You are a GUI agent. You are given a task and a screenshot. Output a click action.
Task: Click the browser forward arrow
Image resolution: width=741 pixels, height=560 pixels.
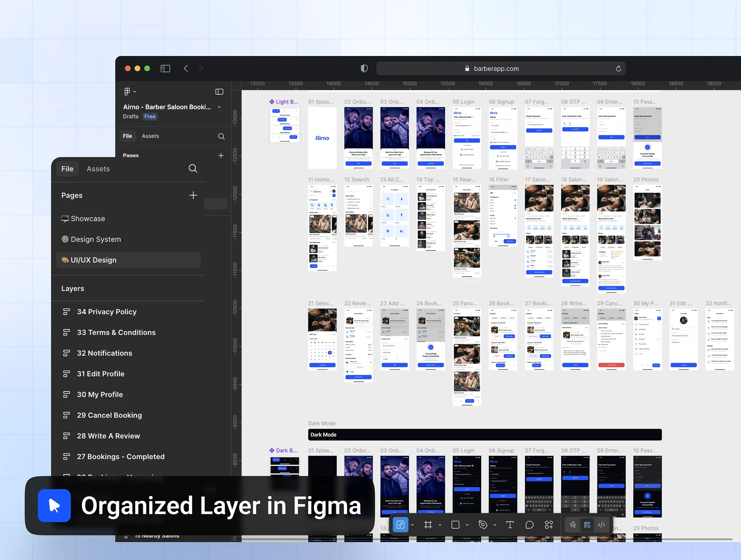coord(201,69)
